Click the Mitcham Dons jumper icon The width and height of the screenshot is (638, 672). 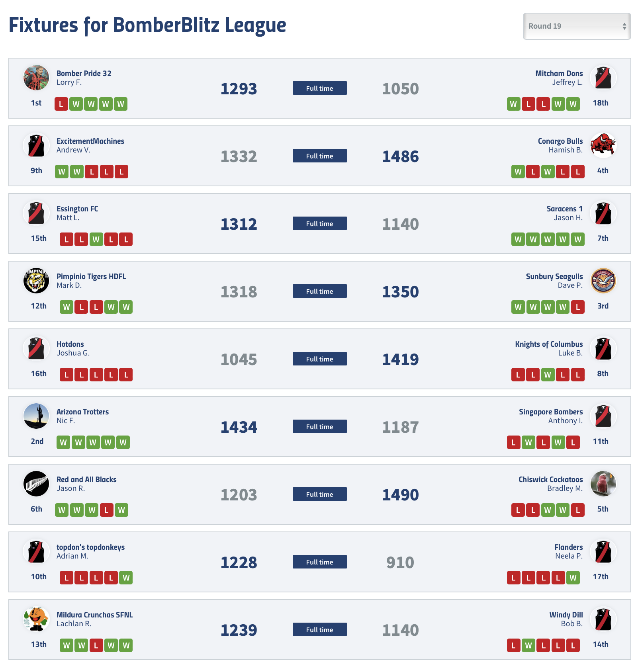click(603, 78)
